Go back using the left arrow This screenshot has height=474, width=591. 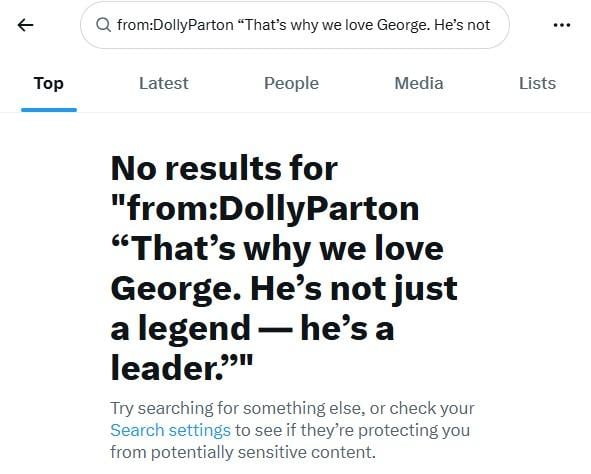tap(26, 25)
